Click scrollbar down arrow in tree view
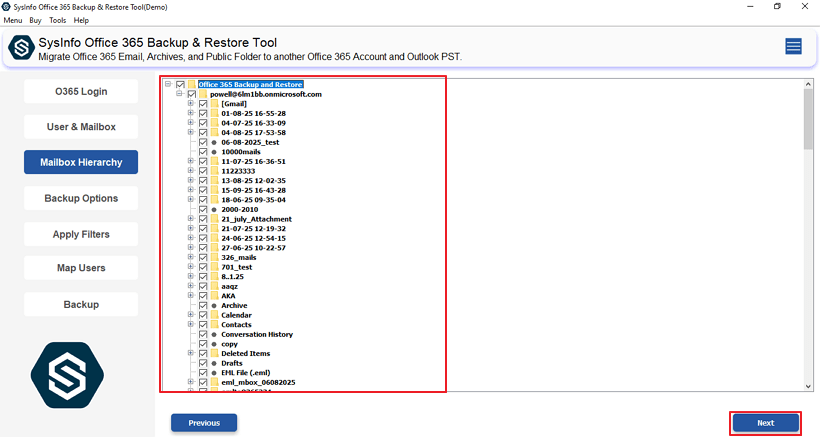The image size is (820, 437). [808, 386]
